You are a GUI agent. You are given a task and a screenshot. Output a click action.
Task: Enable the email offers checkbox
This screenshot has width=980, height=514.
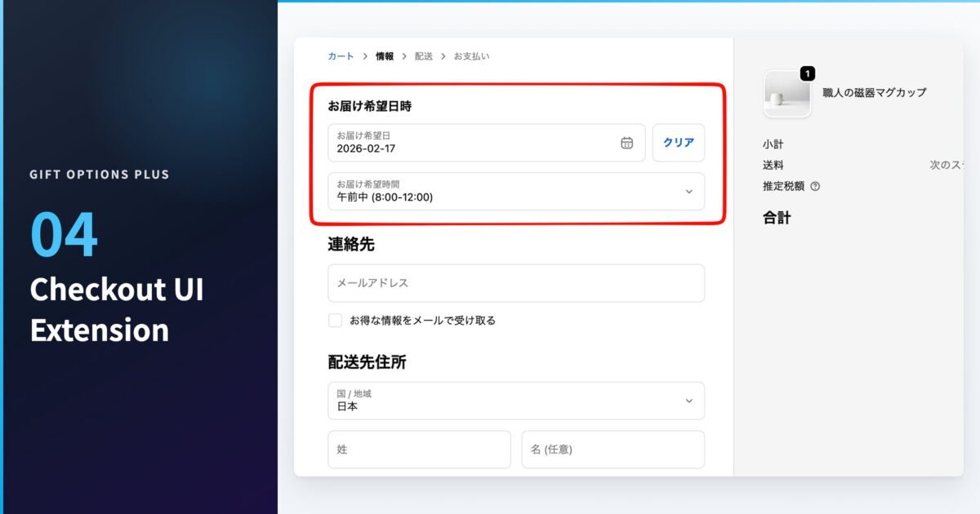point(335,320)
